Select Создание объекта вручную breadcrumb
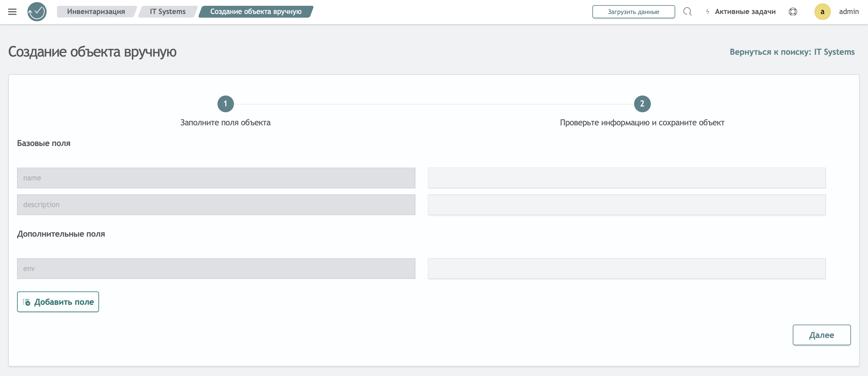Image resolution: width=868 pixels, height=376 pixels. click(256, 12)
